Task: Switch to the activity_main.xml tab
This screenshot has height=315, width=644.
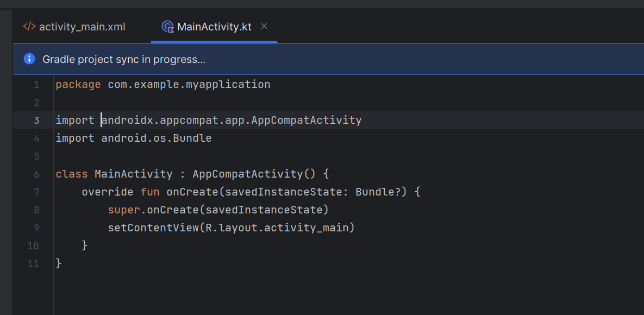Action: 82,27
